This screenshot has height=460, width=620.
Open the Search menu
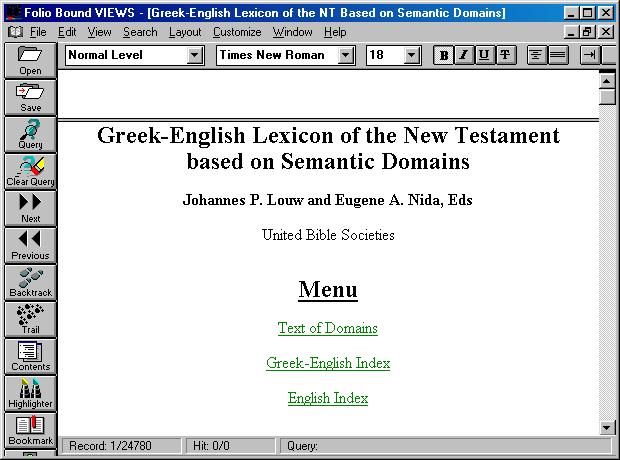[x=140, y=32]
